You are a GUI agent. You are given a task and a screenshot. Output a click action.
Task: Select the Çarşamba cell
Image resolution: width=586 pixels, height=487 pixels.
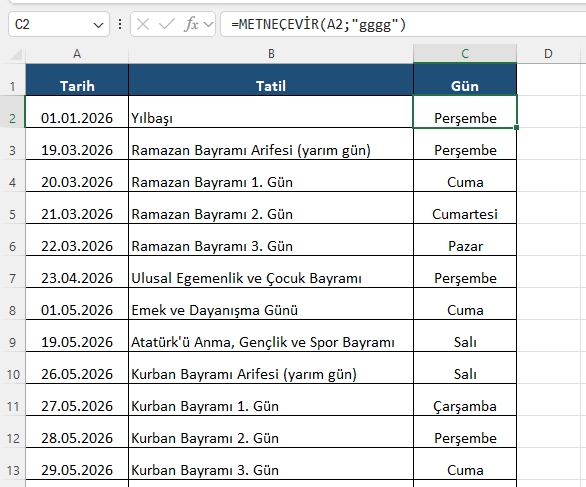coord(465,400)
